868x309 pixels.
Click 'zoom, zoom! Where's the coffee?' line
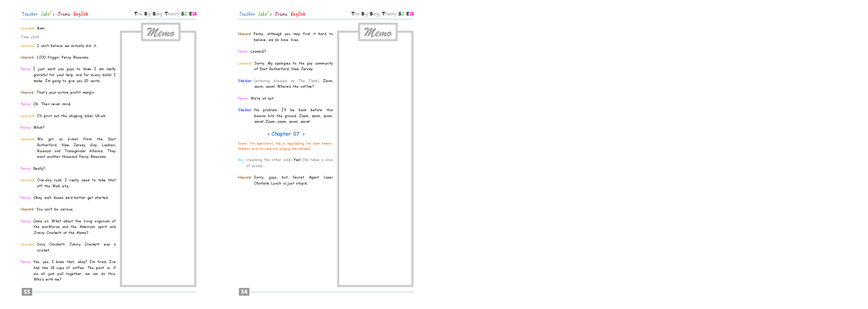tap(284, 87)
